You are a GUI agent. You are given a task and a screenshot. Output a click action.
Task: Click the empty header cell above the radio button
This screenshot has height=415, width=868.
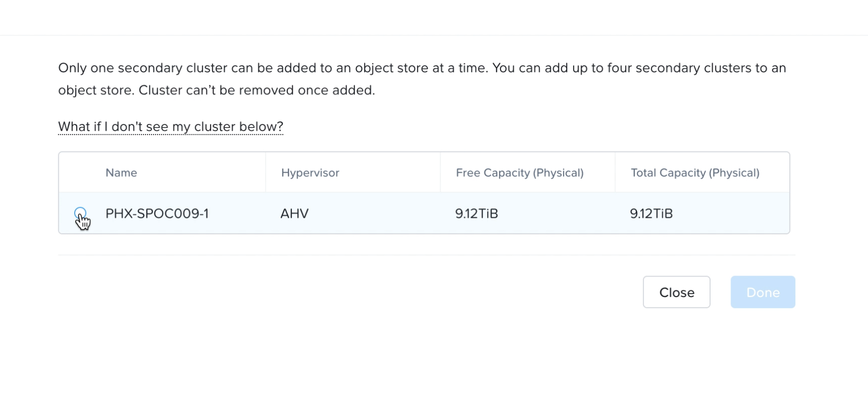point(80,173)
